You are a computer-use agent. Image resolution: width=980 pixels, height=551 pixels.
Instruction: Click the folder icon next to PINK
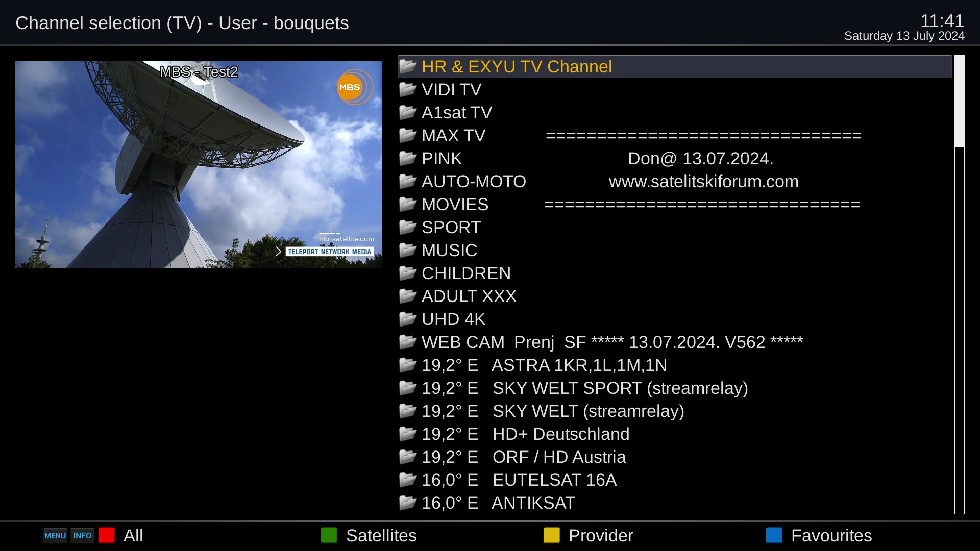click(x=408, y=158)
